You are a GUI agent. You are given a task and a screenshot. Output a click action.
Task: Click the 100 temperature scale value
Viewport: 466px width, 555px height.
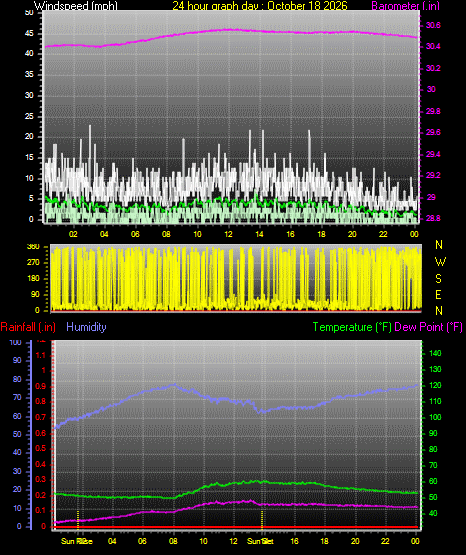435,417
